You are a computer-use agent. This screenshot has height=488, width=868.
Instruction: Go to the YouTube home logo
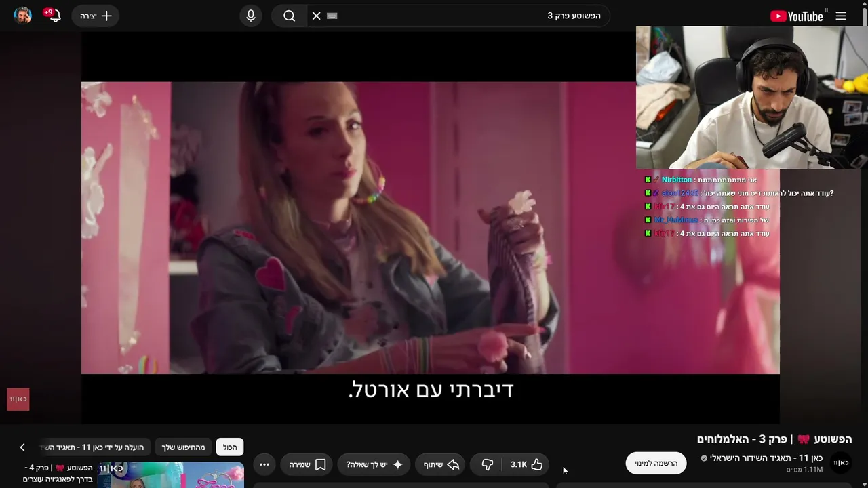click(x=797, y=16)
